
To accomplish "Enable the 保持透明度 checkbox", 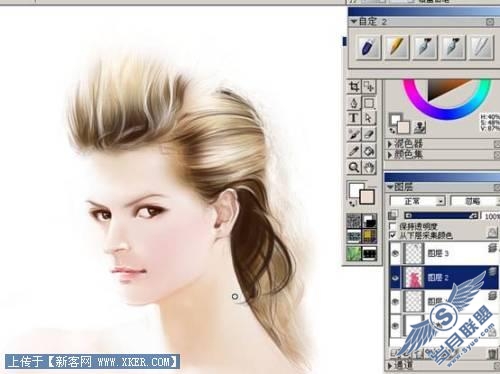I will coord(393,226).
